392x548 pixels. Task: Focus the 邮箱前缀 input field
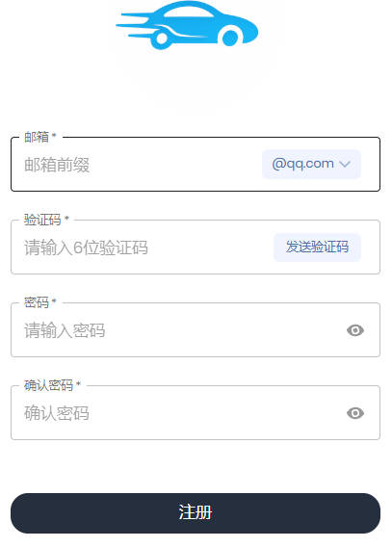[140, 165]
